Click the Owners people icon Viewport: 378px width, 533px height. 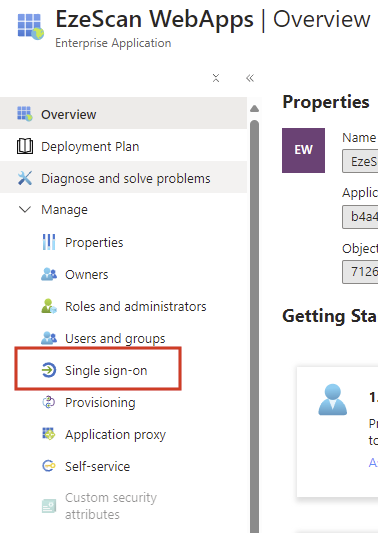point(49,274)
